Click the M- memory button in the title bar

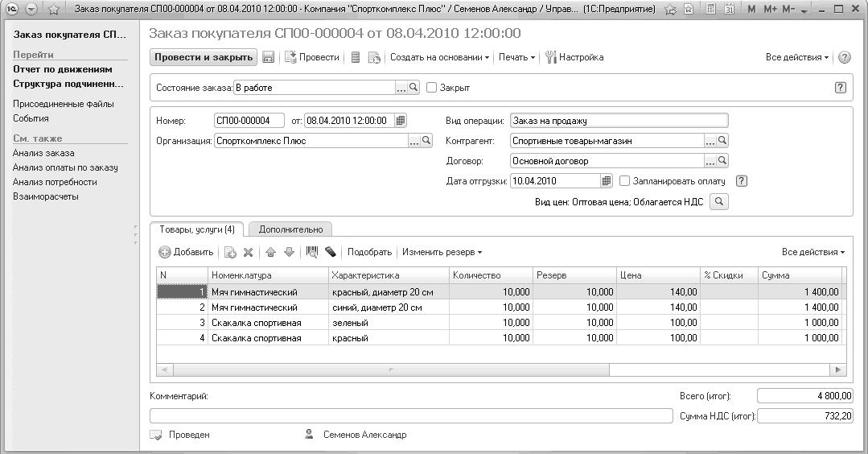(788, 9)
